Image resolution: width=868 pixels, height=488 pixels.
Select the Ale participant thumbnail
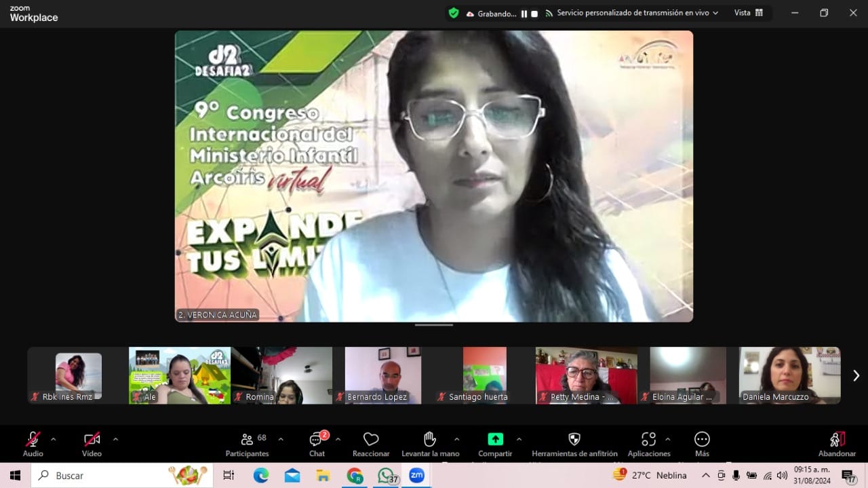(180, 375)
